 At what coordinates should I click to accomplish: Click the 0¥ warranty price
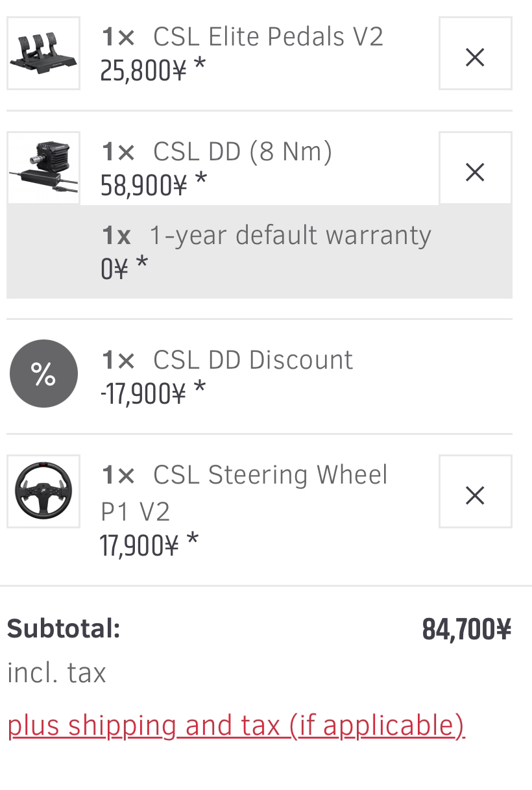(114, 268)
